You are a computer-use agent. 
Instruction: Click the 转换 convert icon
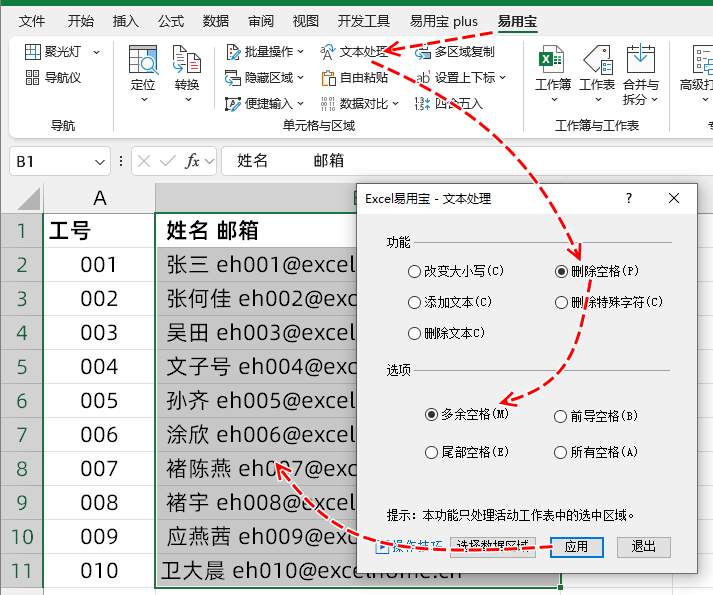click(187, 60)
